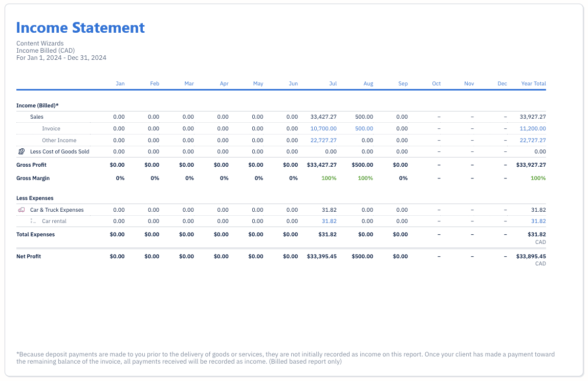Select the Dec column header
This screenshot has width=588, height=381.
[502, 83]
